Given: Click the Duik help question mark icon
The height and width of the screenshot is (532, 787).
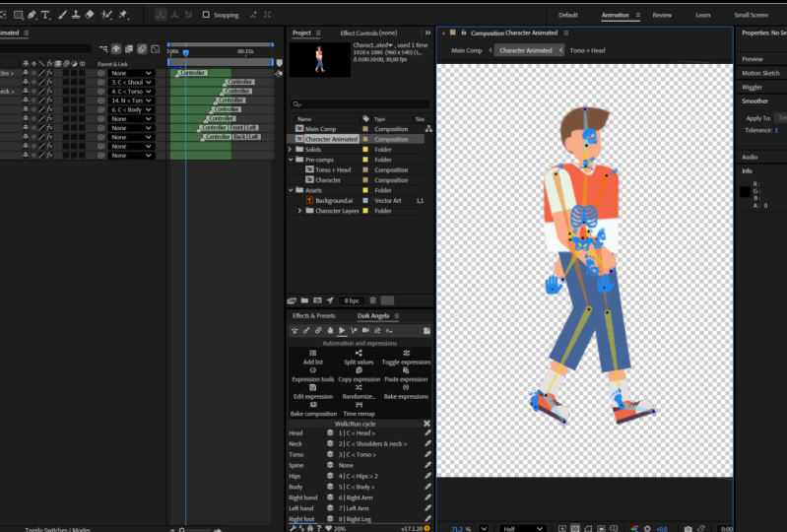Looking at the screenshot, I should coord(319,528).
